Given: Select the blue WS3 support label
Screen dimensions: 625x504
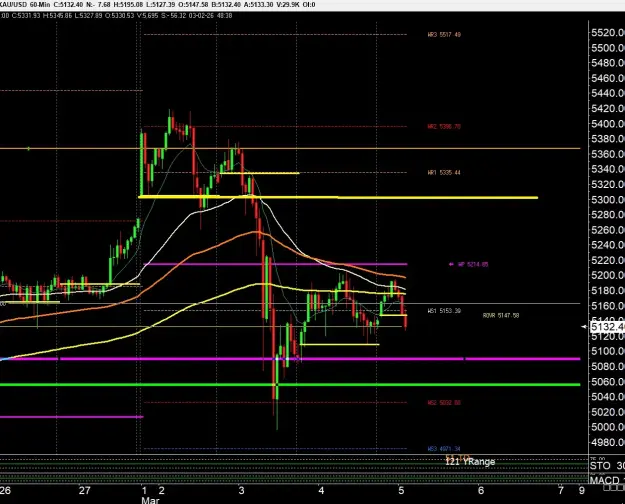Looking at the screenshot, I should point(444,449).
